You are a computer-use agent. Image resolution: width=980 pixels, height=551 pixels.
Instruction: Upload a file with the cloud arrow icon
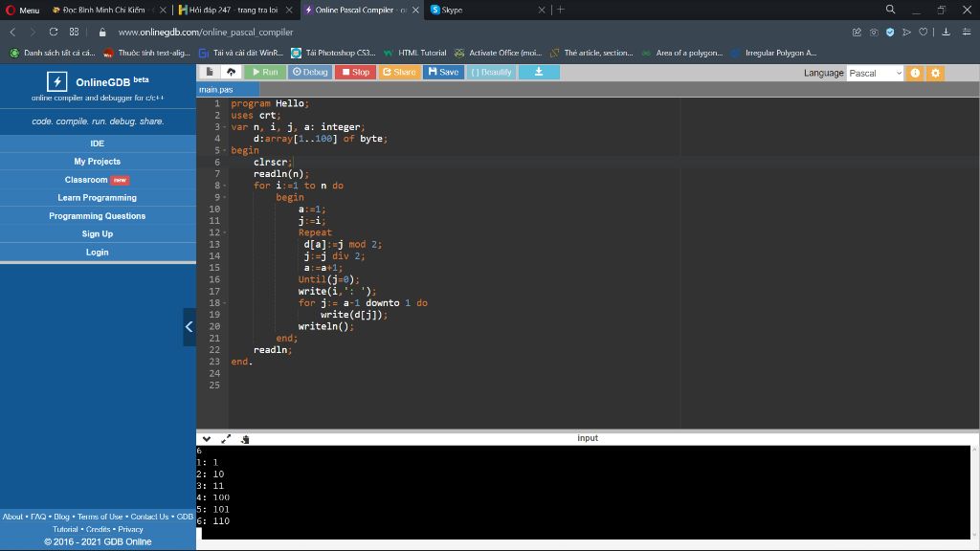[x=232, y=72]
